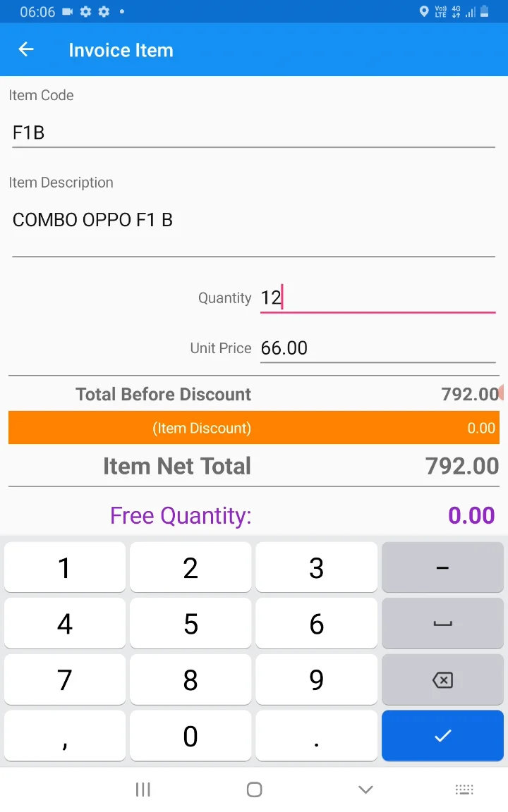Viewport: 508px width, 812px height.
Task: Tap the Free Quantity value
Action: click(x=471, y=515)
